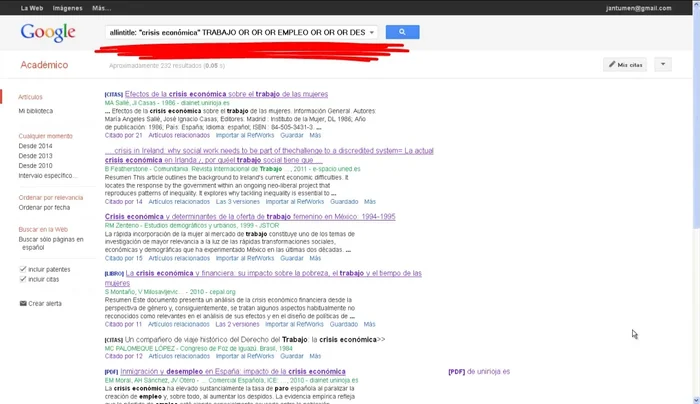Click Citado por 11 link
The width and height of the screenshot is (700, 404).
tap(123, 325)
